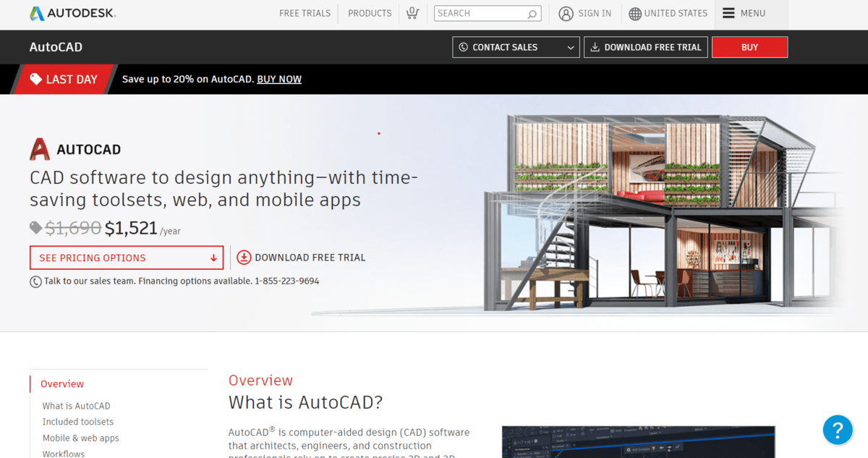Jump to Workflows section

64,454
